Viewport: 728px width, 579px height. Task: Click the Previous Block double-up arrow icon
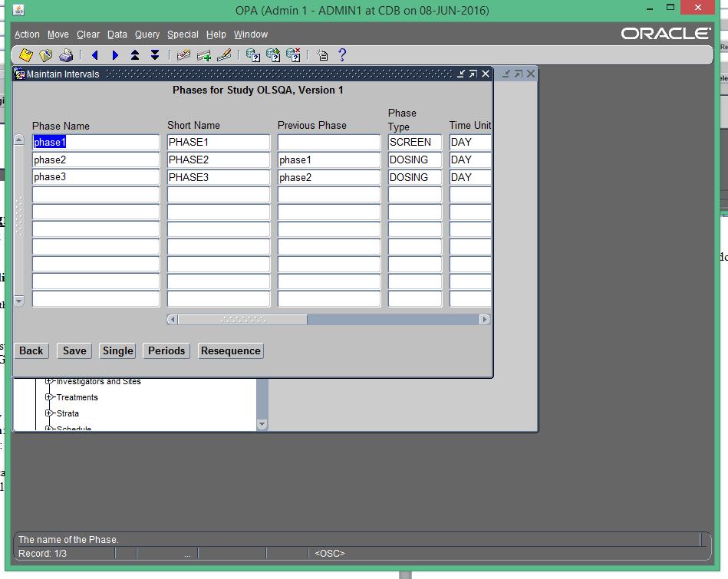[x=134, y=54]
